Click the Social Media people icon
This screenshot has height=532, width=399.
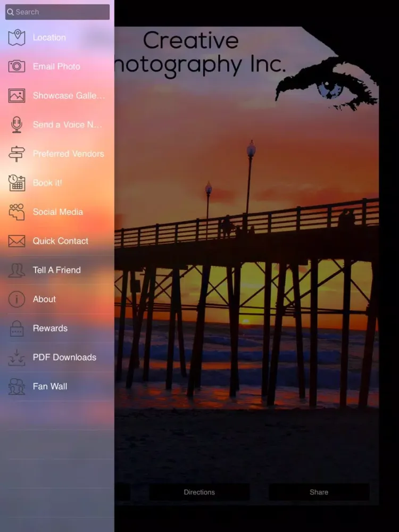16,212
